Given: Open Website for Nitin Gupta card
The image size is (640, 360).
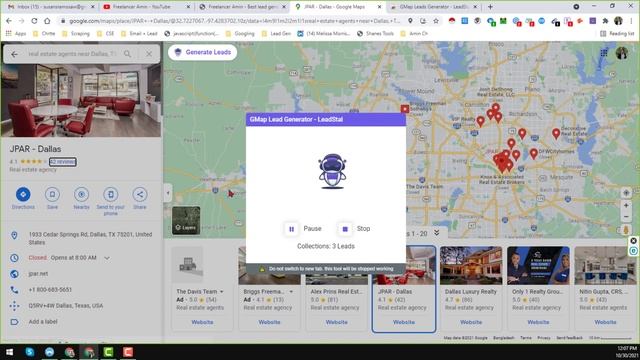Looking at the screenshot, I should 605,322.
